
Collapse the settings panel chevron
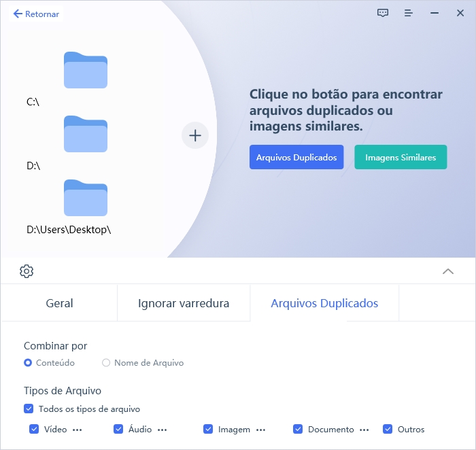pos(447,271)
